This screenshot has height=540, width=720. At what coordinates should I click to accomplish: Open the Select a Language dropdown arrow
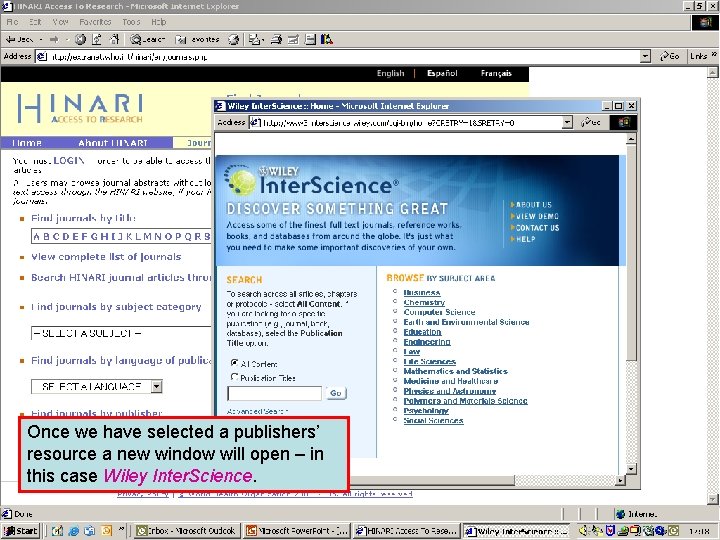pos(157,387)
